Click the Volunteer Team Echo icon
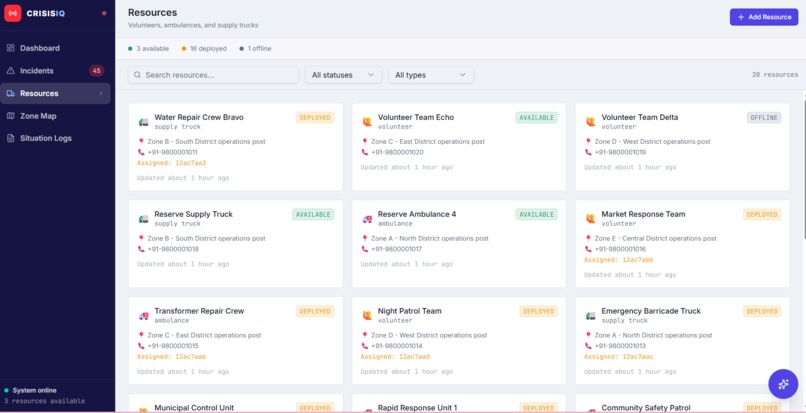The width and height of the screenshot is (806, 413). point(367,122)
